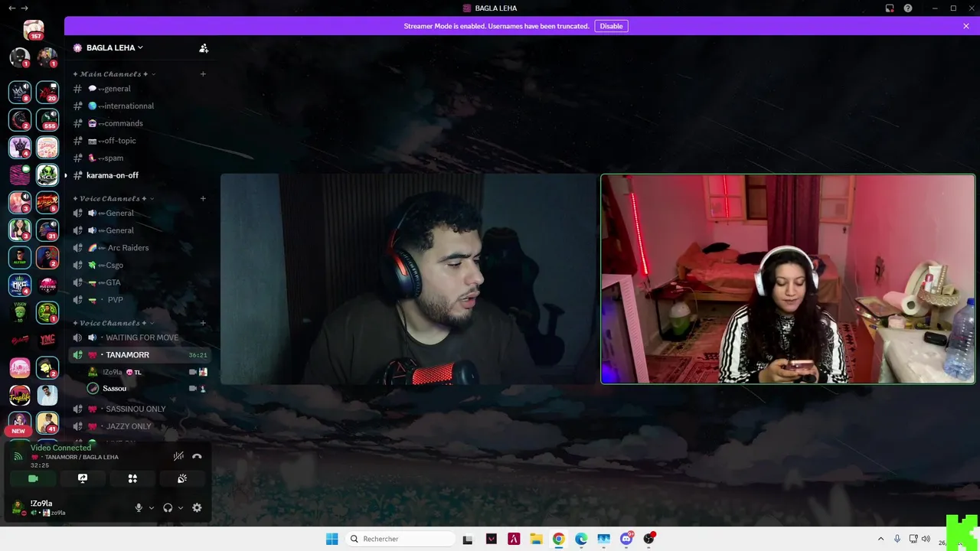980x551 pixels.
Task: Click Sassou's camera icon in channel list
Action: point(193,388)
